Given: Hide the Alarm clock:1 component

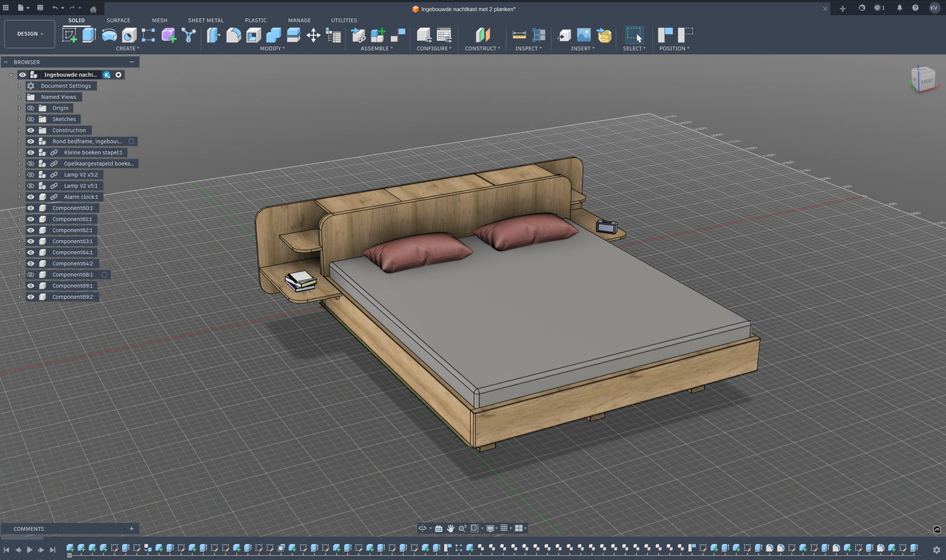Looking at the screenshot, I should [x=31, y=197].
